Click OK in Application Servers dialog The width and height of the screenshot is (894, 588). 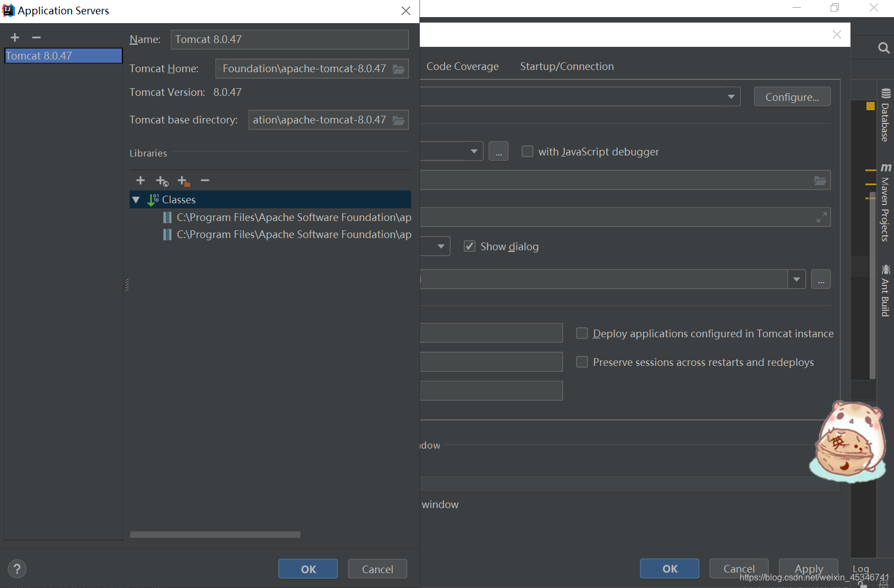click(308, 569)
